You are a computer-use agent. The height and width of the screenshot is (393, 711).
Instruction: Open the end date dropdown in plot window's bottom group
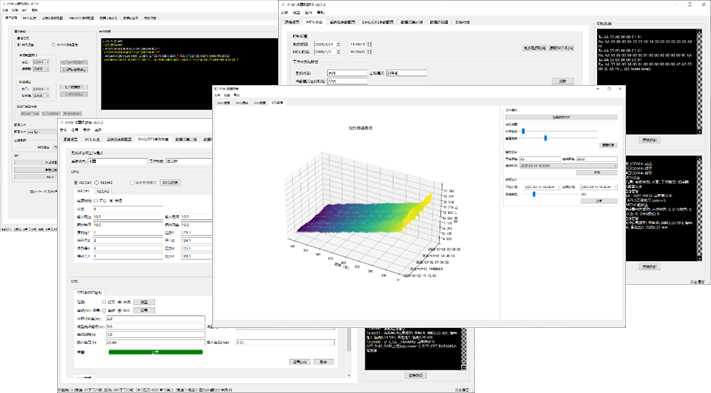point(599,187)
